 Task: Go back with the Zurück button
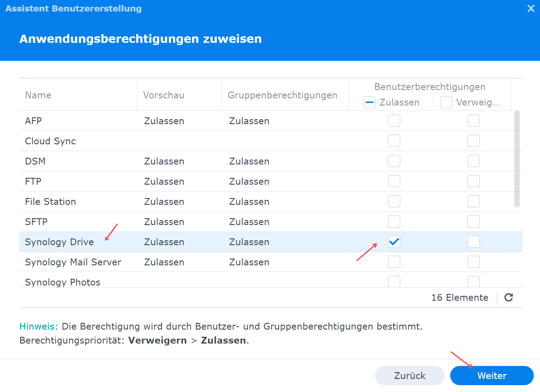click(410, 376)
